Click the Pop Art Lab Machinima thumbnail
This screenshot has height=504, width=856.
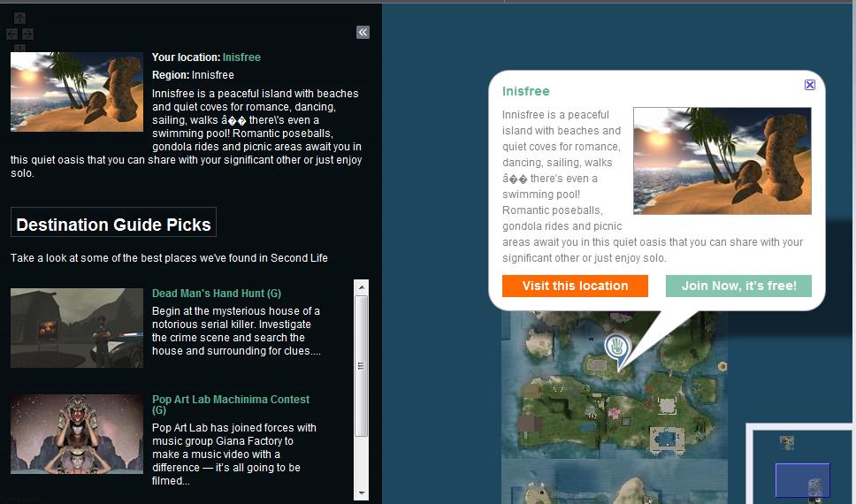[x=77, y=434]
